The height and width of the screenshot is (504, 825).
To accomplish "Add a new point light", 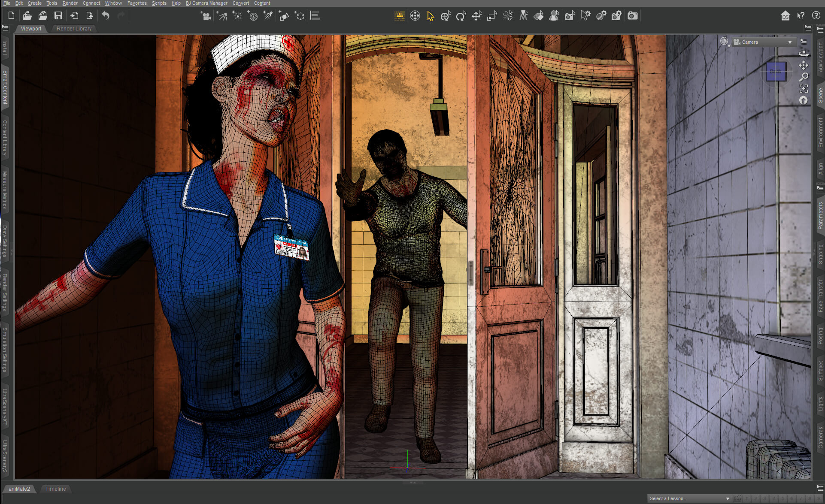I will (x=237, y=16).
